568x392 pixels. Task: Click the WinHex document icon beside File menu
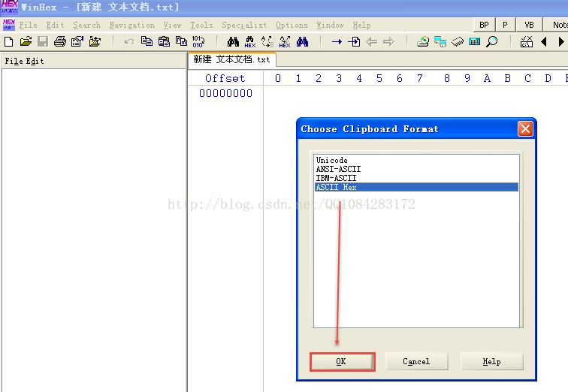(x=9, y=25)
